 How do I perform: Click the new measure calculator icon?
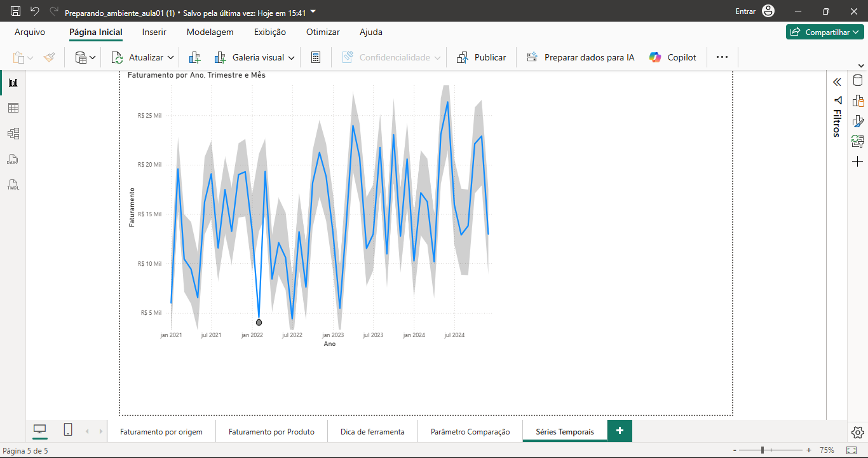pos(315,57)
